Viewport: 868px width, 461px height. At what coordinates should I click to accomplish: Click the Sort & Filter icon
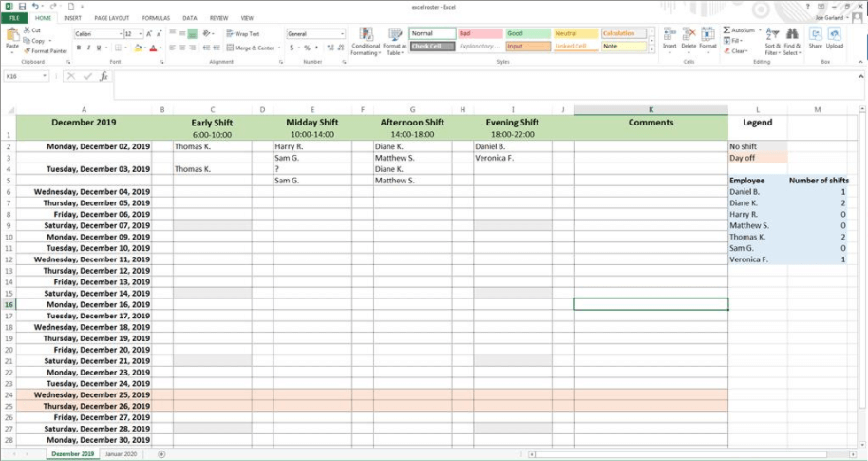772,40
